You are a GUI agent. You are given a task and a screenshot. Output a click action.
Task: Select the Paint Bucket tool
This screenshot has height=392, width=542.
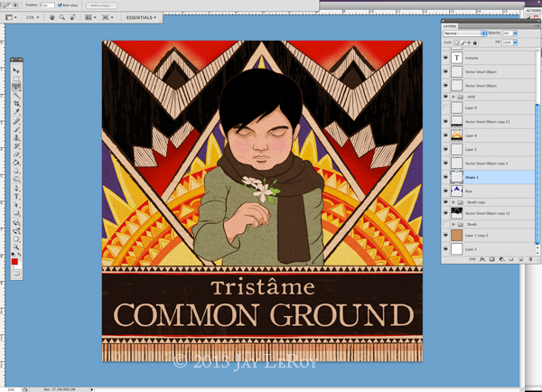point(16,163)
